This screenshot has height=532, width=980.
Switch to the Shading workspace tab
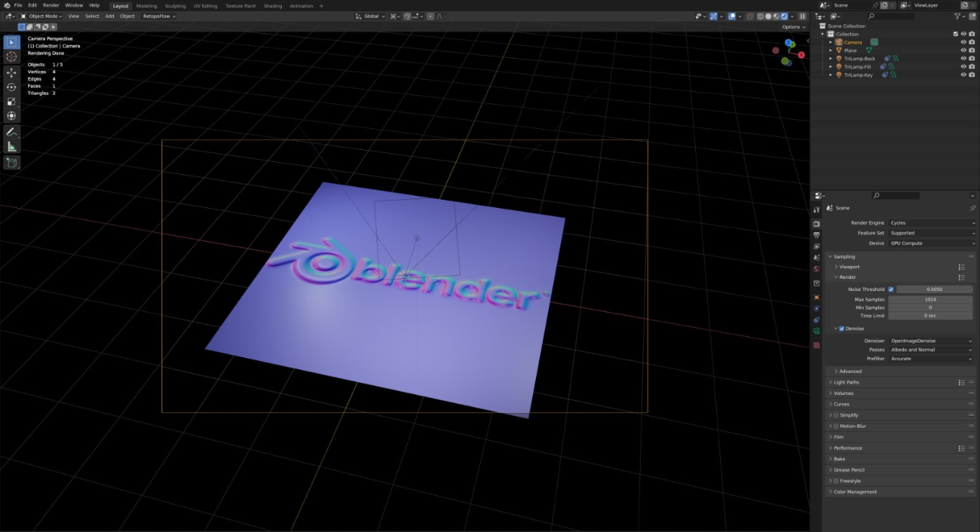click(273, 6)
